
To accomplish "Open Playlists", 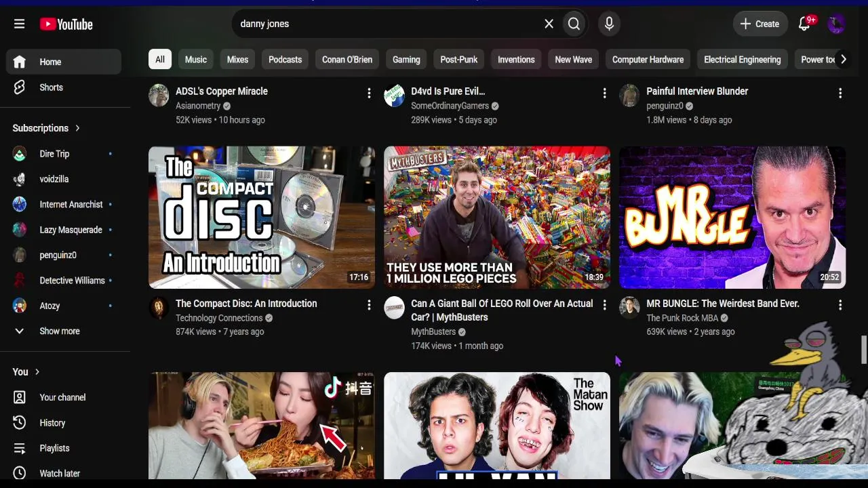I will tap(64, 448).
